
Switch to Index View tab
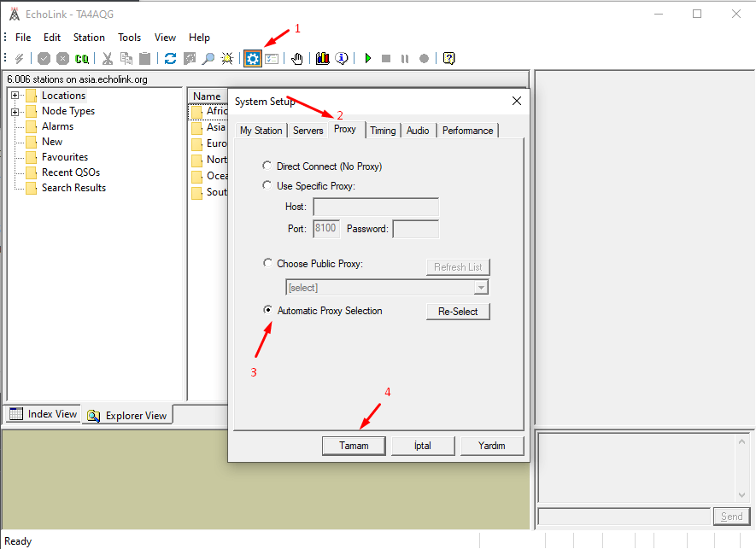click(44, 414)
